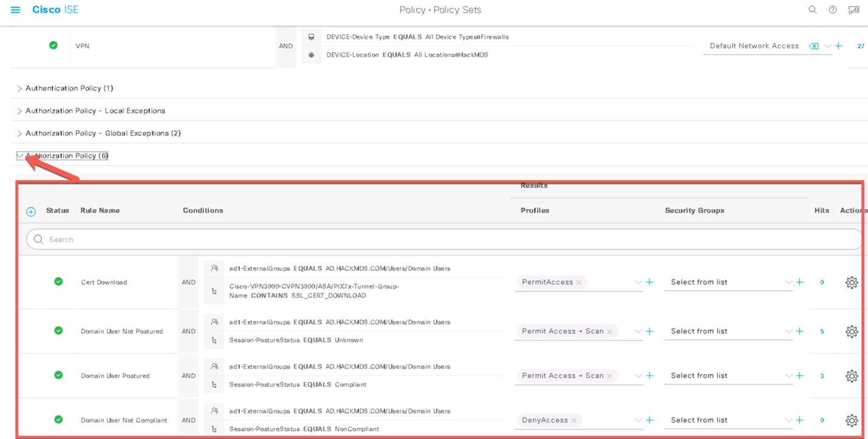Expand Authorization Policy - Global Exceptions (2)
Viewport: 868px width, 439px height.
[x=19, y=133]
